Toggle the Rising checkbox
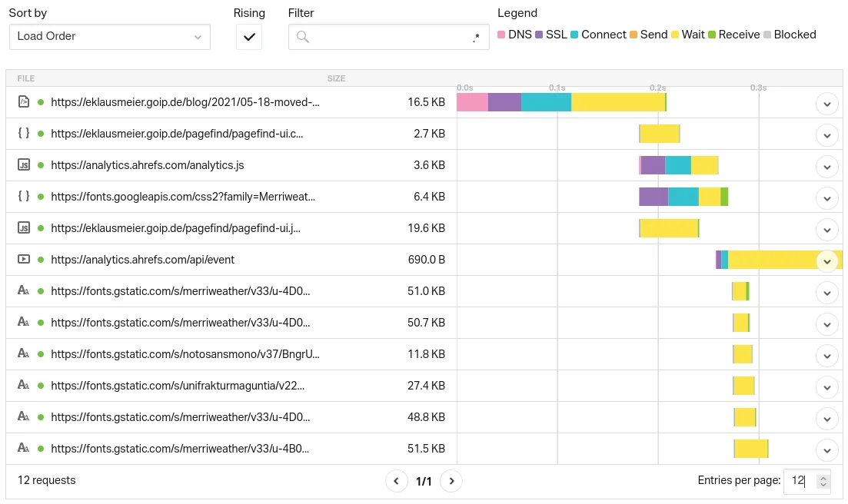Viewport: 848px width, 504px height. pyautogui.click(x=249, y=37)
